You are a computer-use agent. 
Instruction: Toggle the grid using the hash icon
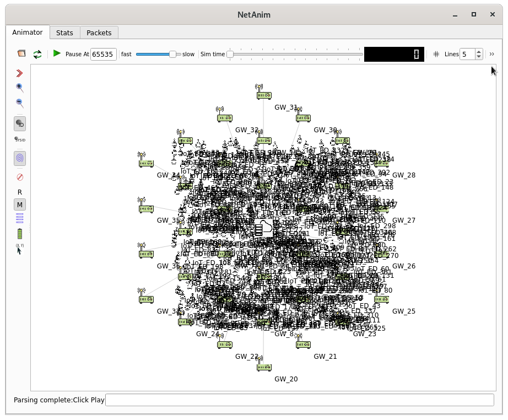(436, 54)
